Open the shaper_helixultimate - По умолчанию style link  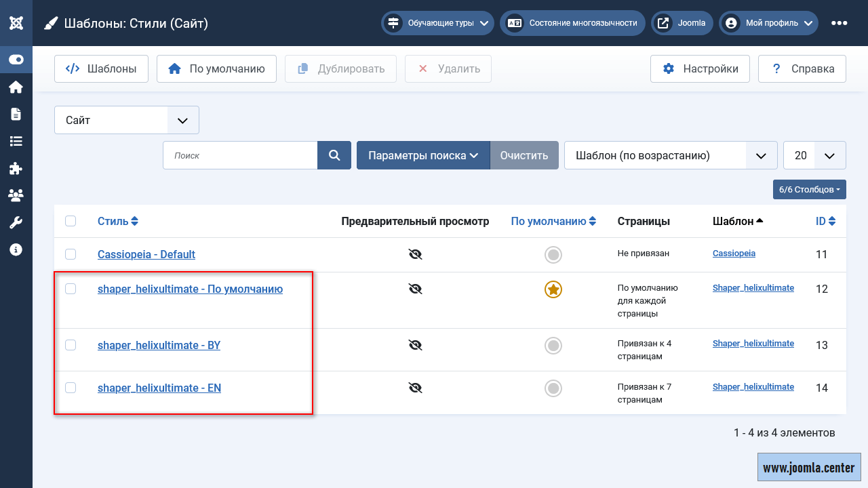coord(190,289)
